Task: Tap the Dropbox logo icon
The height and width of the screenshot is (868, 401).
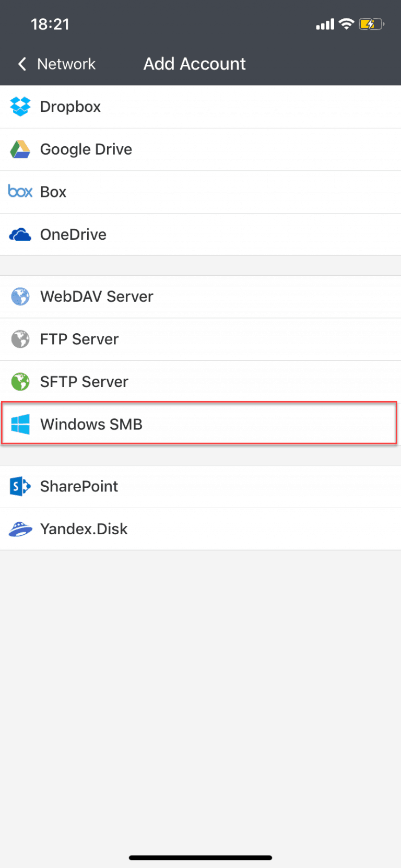Action: click(20, 107)
